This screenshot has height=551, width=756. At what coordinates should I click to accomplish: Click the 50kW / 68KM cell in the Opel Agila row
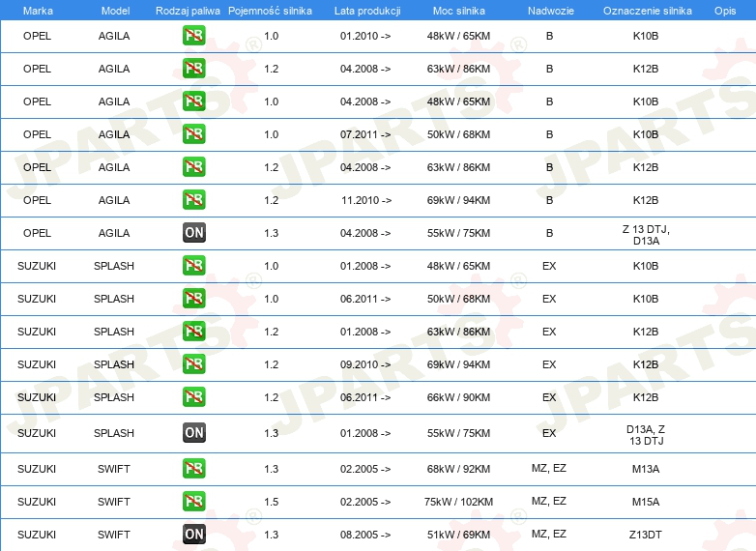(x=458, y=134)
